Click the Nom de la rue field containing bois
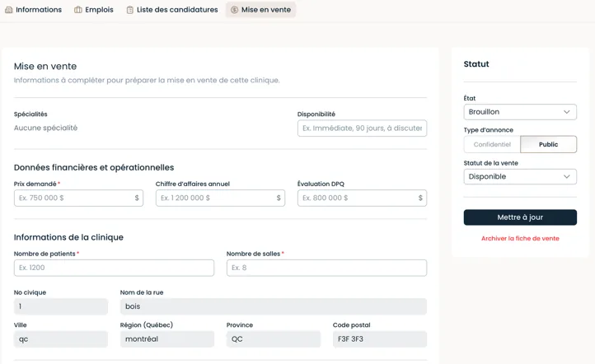 pyautogui.click(x=274, y=306)
